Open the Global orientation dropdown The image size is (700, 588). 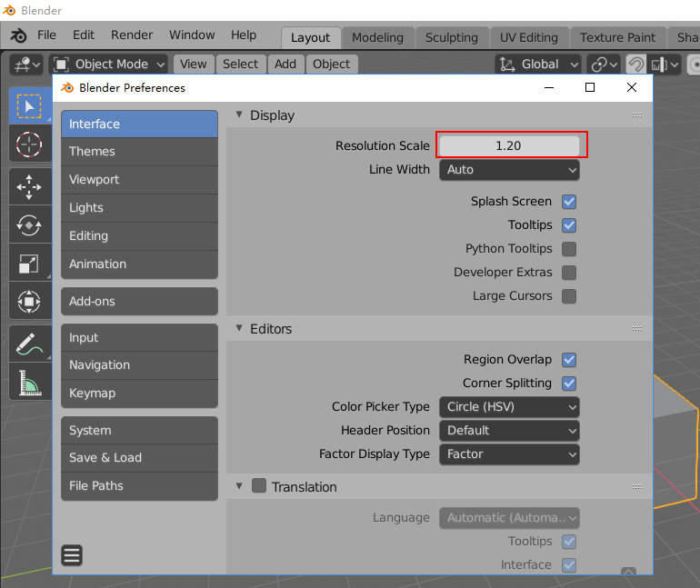click(538, 65)
